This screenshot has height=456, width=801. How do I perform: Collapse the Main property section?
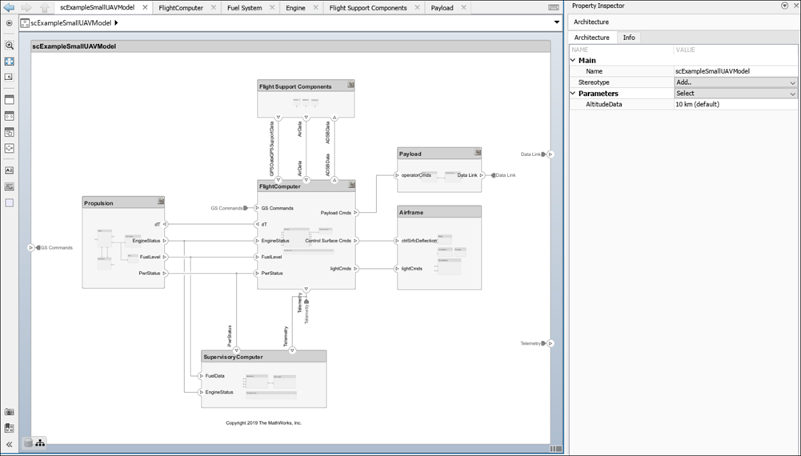pyautogui.click(x=574, y=60)
